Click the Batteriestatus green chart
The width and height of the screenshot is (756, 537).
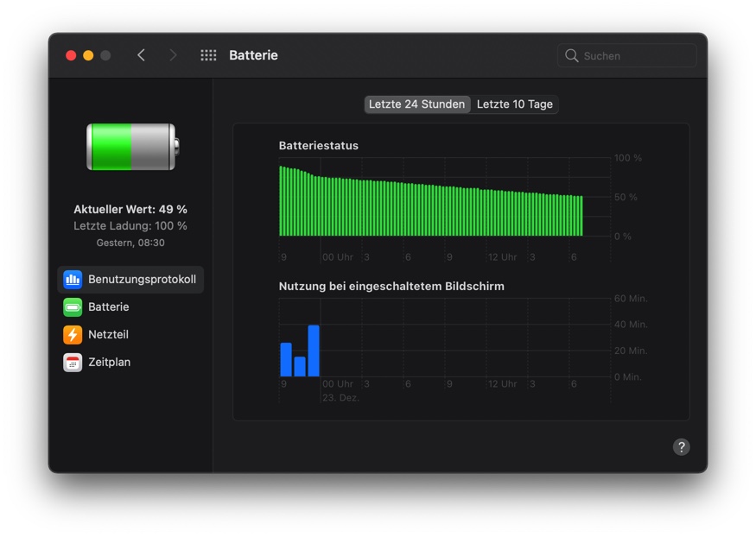tap(430, 201)
